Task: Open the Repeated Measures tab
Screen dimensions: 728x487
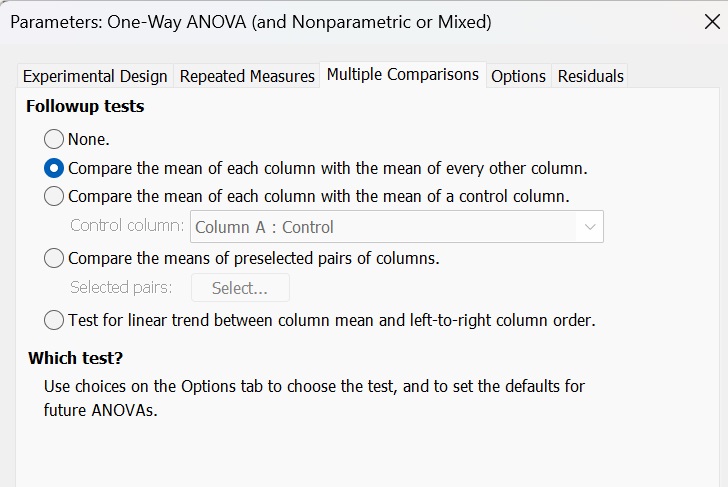Action: pos(247,76)
